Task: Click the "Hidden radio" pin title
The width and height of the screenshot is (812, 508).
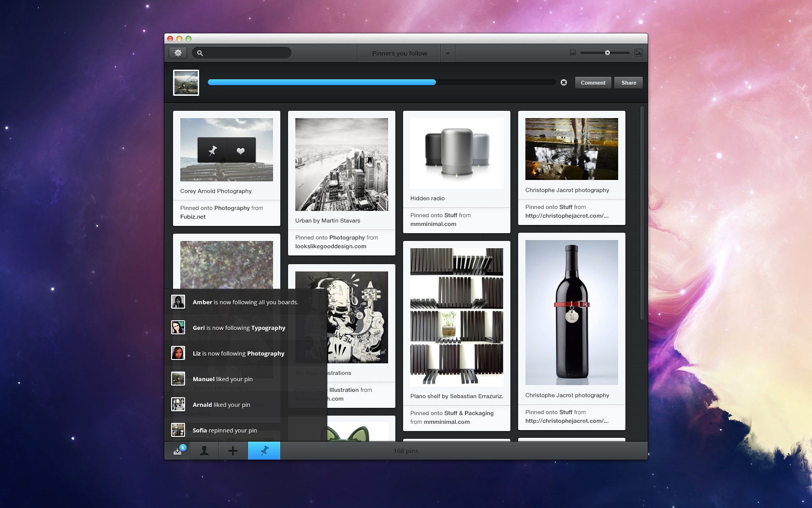Action: tap(427, 198)
